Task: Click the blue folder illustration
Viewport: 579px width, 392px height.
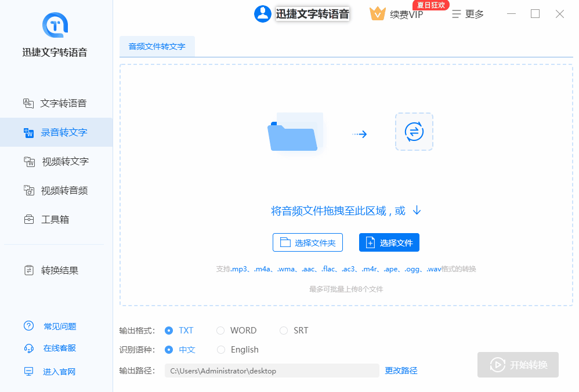Action: point(295,132)
